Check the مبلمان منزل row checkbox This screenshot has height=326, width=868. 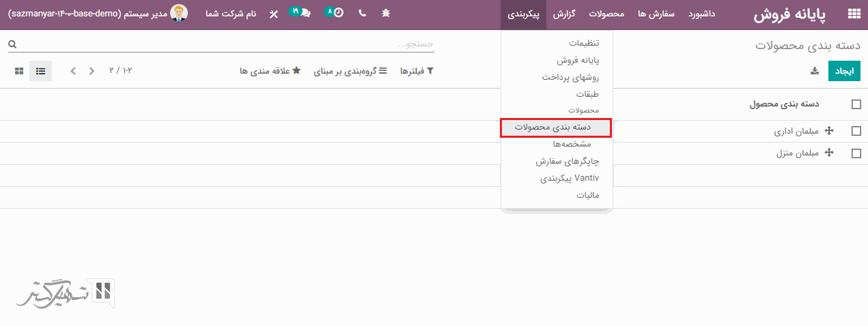(x=856, y=153)
